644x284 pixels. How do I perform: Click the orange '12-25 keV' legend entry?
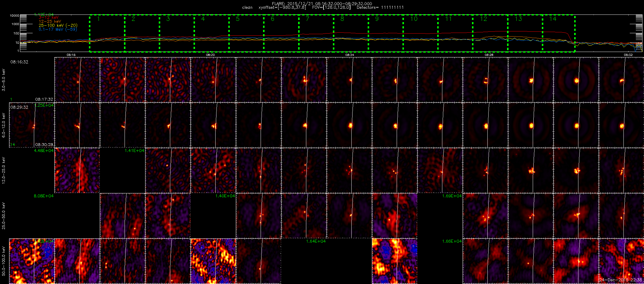(50, 21)
